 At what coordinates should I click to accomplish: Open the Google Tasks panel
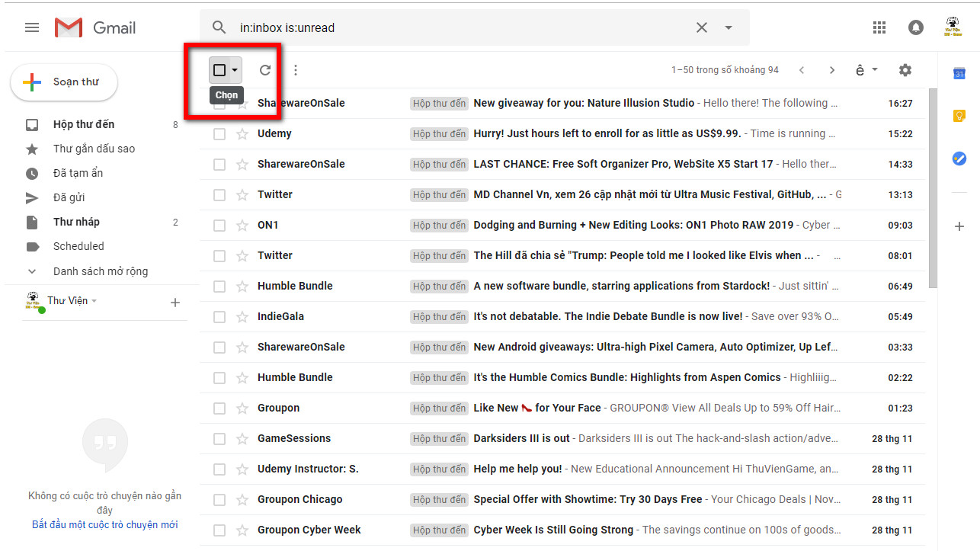pyautogui.click(x=959, y=159)
